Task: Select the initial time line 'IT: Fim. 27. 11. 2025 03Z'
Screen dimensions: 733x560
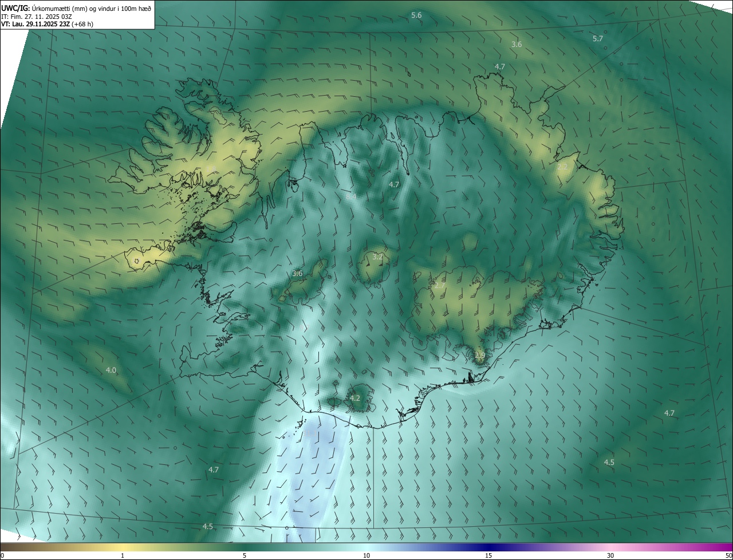Action: pos(37,16)
